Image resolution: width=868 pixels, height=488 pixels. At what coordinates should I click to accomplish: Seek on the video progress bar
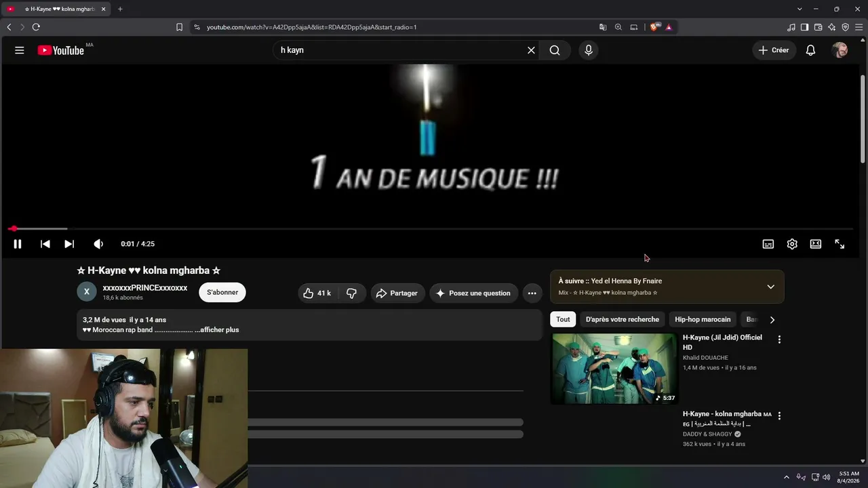[x=431, y=229]
